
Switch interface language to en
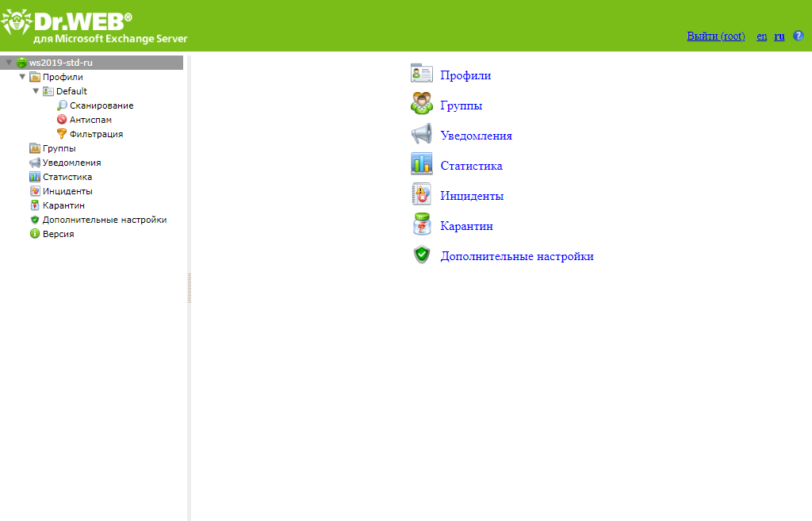coord(762,36)
